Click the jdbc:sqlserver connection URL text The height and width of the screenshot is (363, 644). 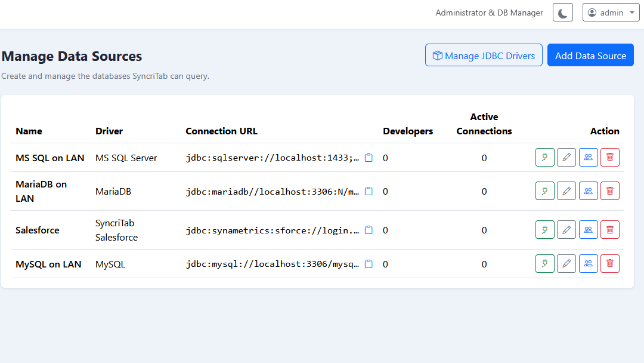[273, 158]
